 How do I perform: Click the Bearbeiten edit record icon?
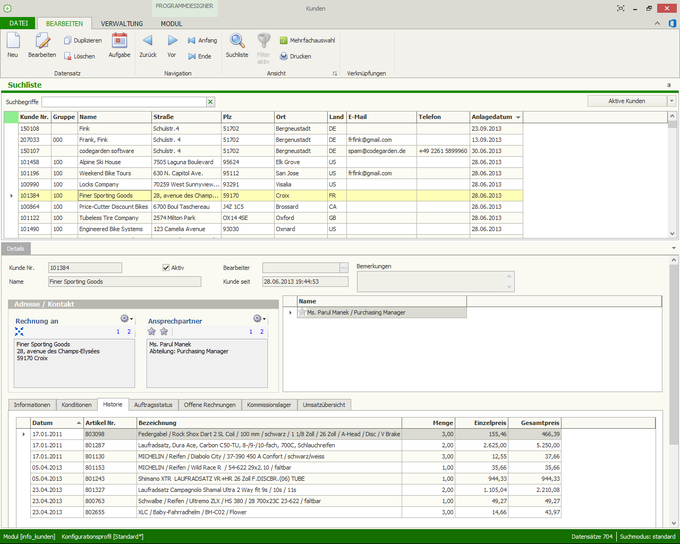click(42, 41)
